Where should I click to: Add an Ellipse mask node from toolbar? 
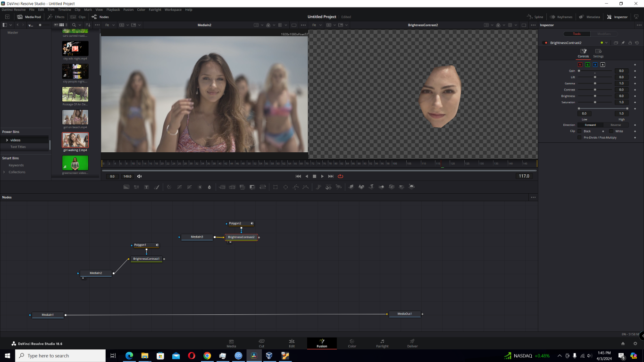tap(285, 187)
